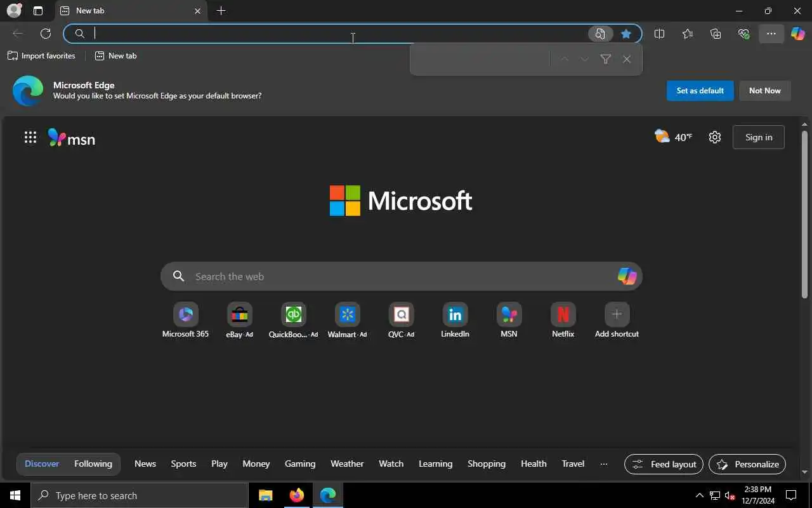This screenshot has height=508, width=812.
Task: Open find-on-page filter options
Action: tap(606, 59)
